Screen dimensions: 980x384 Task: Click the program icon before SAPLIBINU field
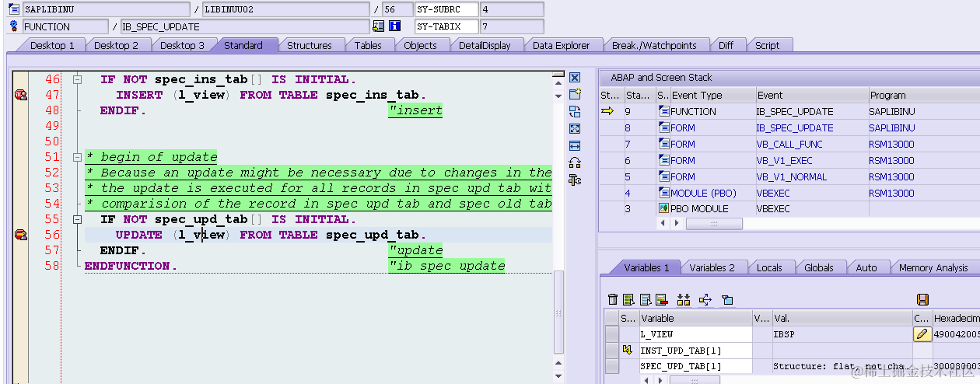tap(13, 9)
